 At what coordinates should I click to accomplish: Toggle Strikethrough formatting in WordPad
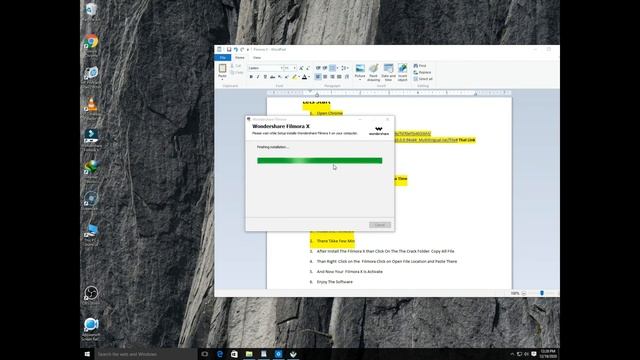pyautogui.click(x=272, y=77)
